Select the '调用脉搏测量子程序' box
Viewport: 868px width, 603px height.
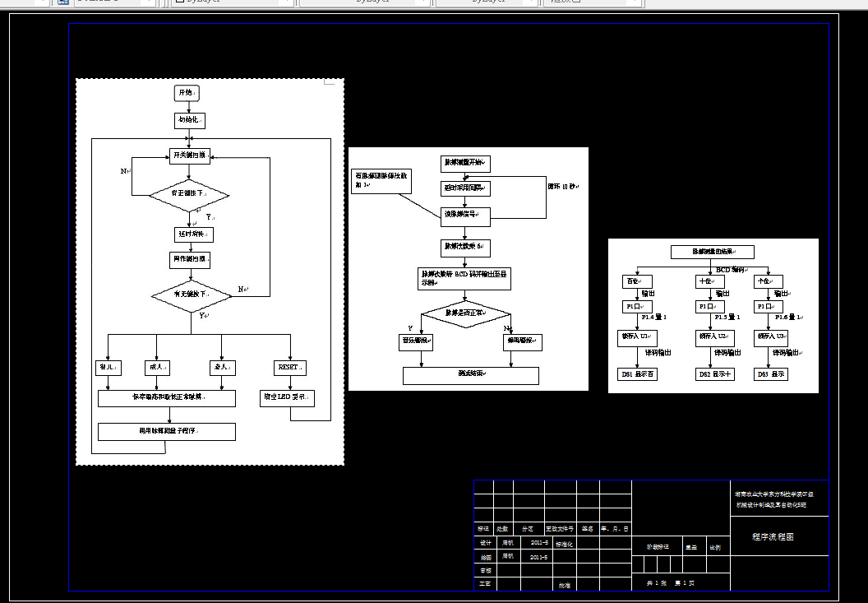pyautogui.click(x=167, y=432)
